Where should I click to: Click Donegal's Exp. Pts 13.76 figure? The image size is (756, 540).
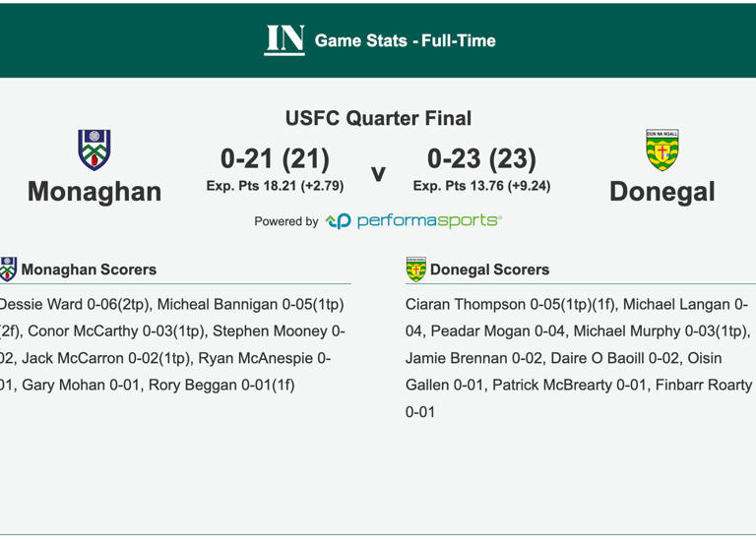[481, 186]
